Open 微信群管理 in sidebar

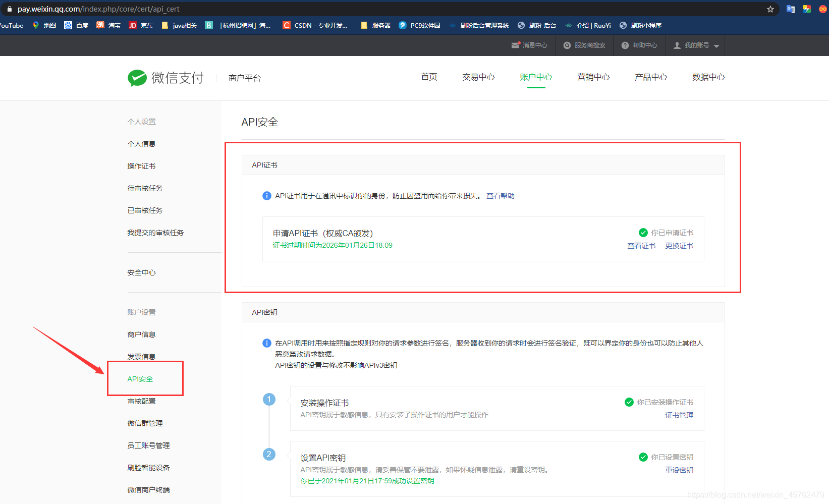point(145,423)
